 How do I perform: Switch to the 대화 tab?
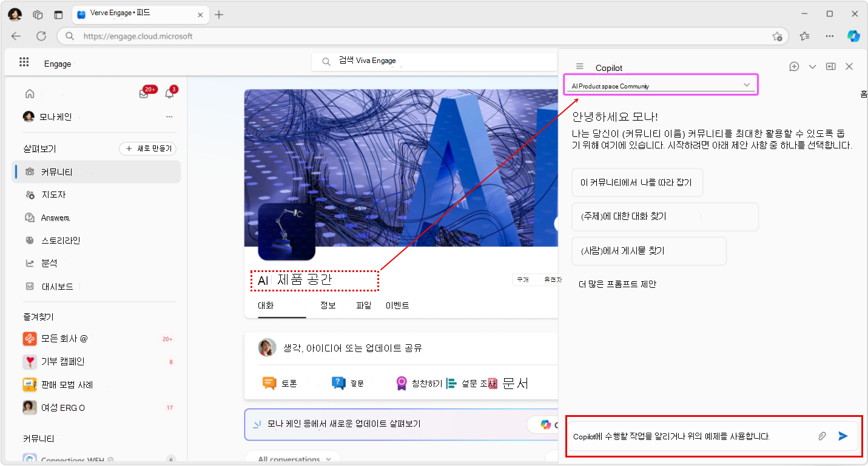[266, 305]
